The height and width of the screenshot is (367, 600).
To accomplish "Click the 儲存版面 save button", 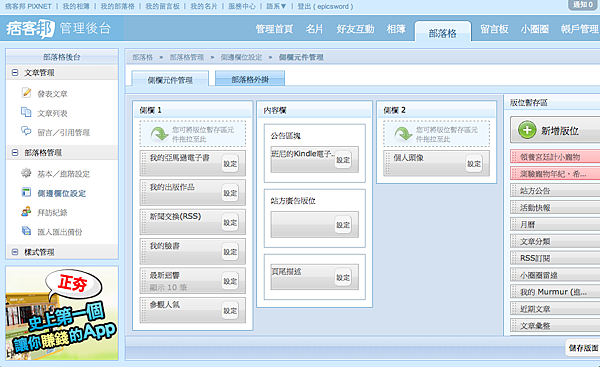I will 583,347.
